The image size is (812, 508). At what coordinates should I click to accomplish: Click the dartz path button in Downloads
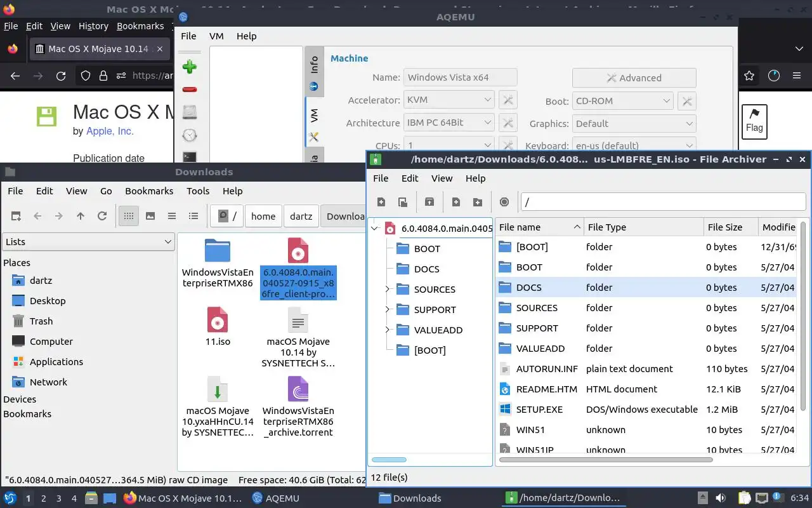(x=301, y=216)
